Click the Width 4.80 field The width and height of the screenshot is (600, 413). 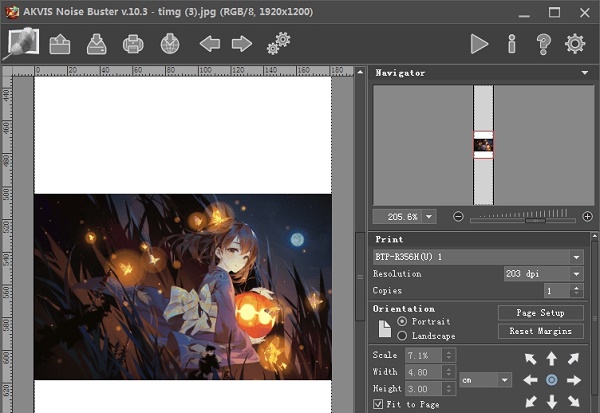click(x=424, y=372)
